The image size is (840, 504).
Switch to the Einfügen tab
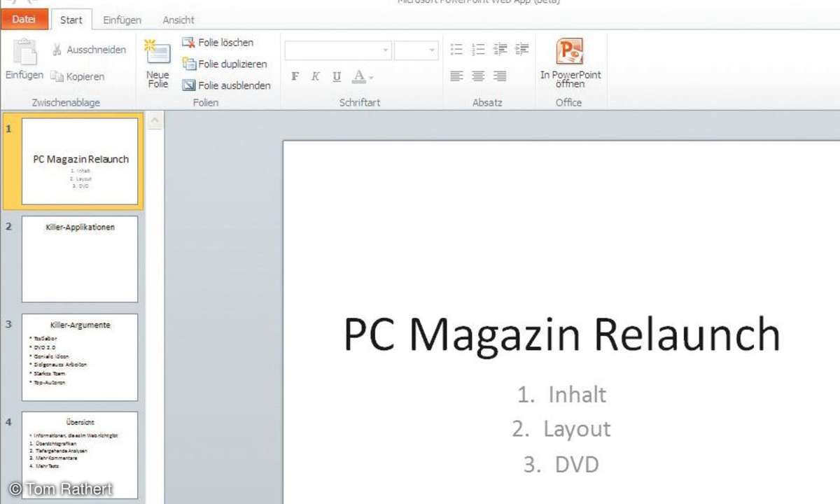coord(122,20)
